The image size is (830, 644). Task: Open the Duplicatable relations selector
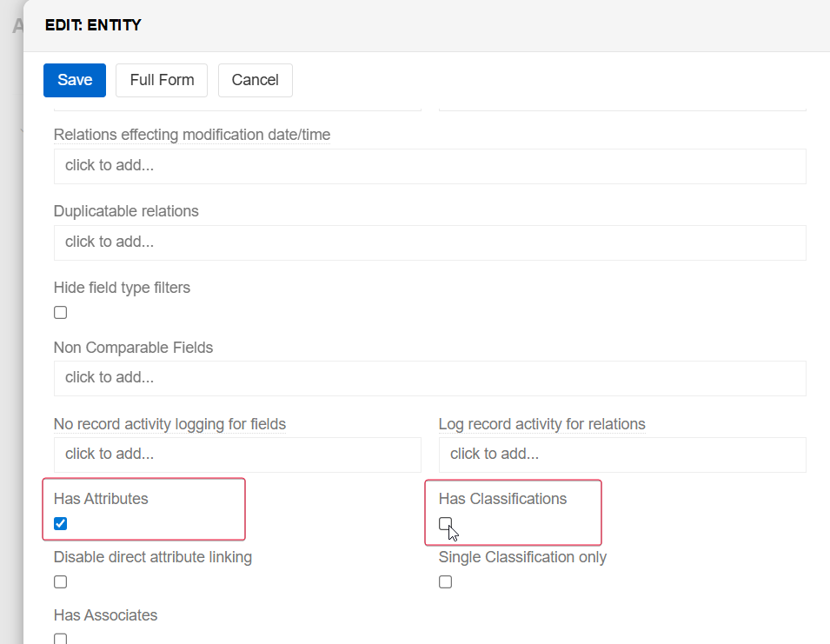tap(429, 242)
